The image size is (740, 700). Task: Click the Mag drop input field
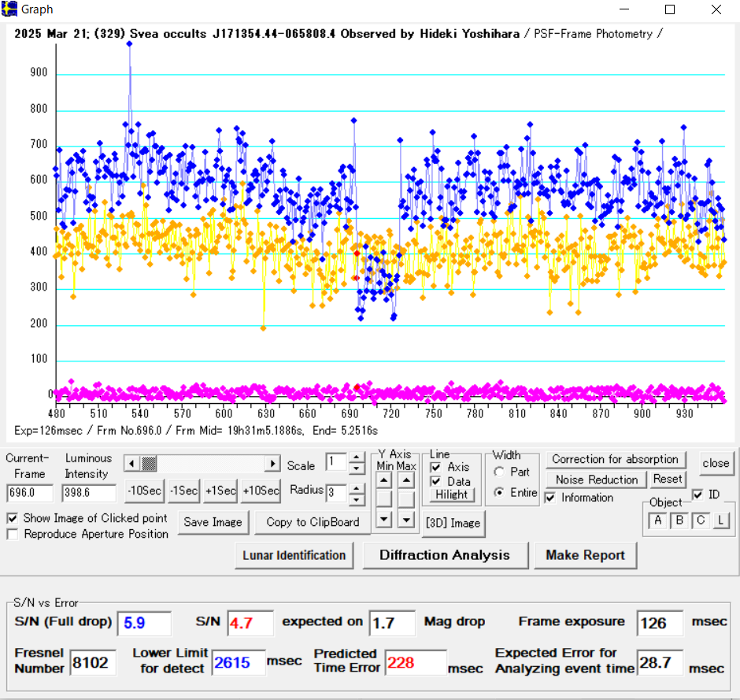click(391, 623)
